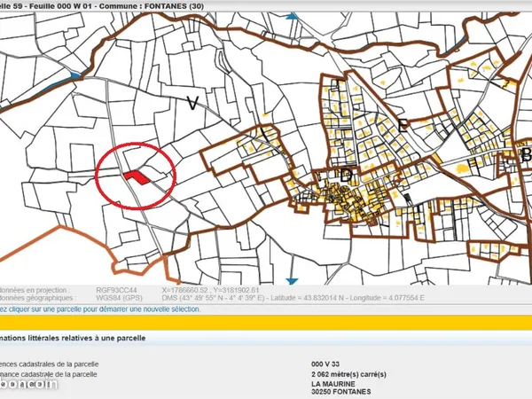Click the 'cadastrale de la parcelle' contenance label

pos(59,374)
